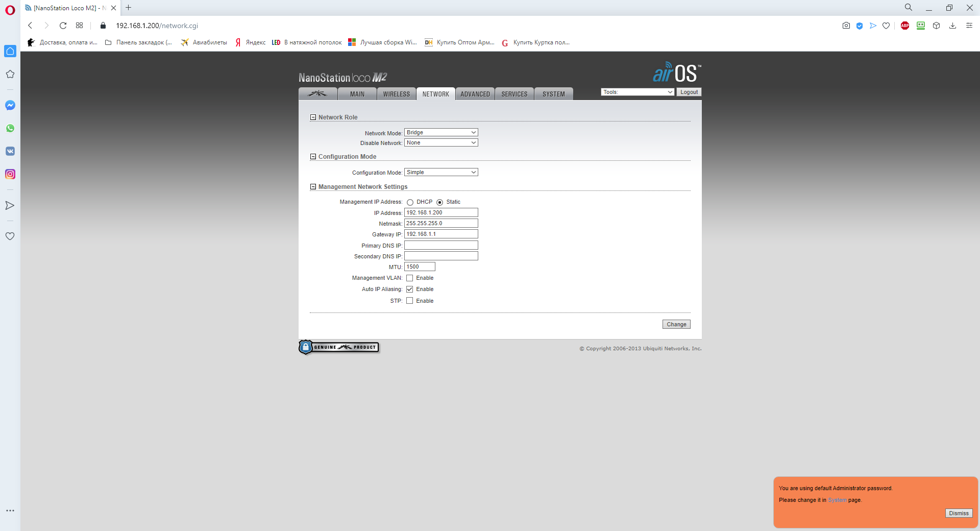Open the Ubiquiti logo tab
The height and width of the screenshot is (531, 980).
(317, 94)
